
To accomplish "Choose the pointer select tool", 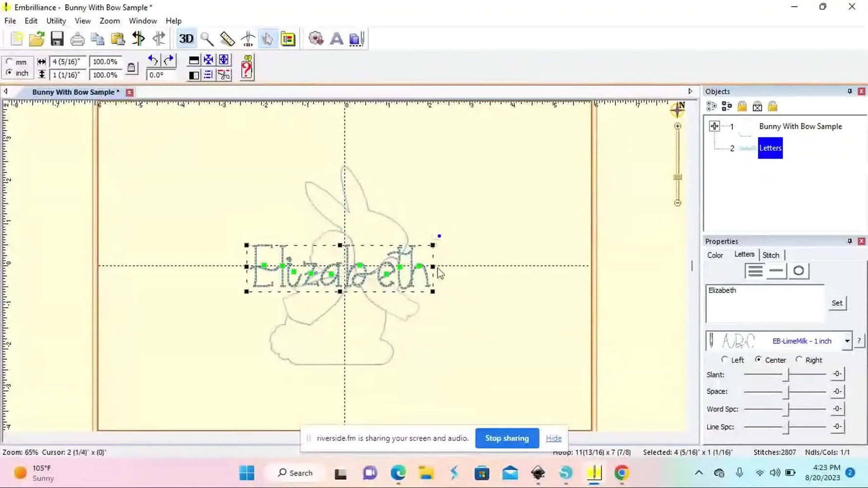I will (x=268, y=39).
